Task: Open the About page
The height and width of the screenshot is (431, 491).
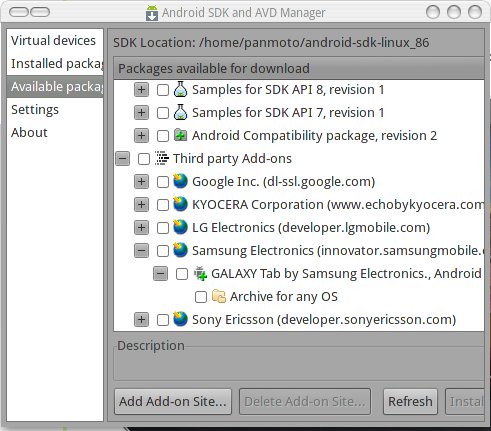Action: [x=55, y=132]
